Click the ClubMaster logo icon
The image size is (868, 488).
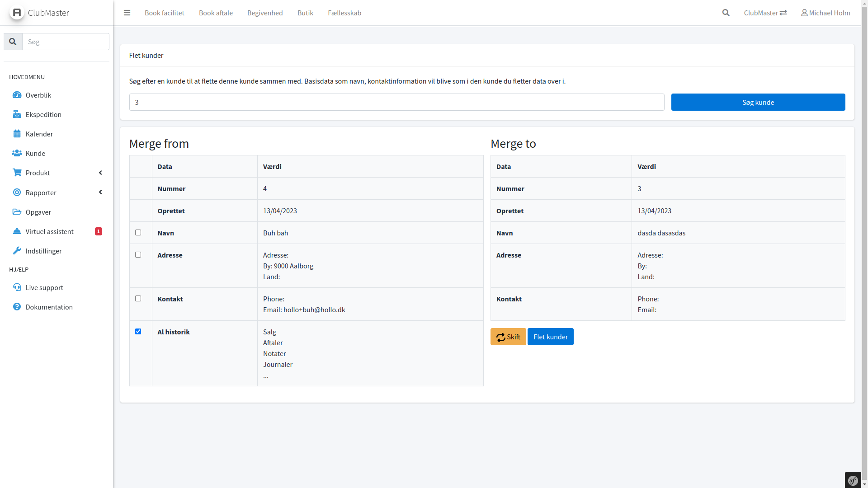coord(17,12)
